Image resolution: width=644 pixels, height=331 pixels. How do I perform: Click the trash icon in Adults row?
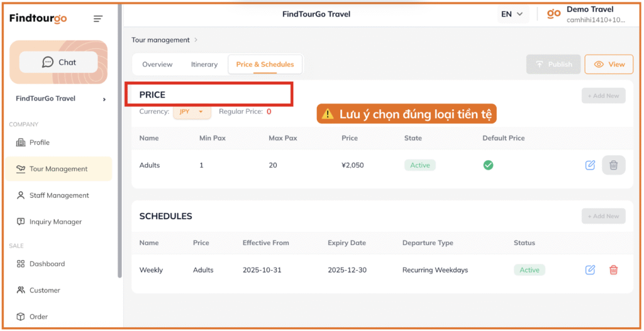(x=613, y=165)
